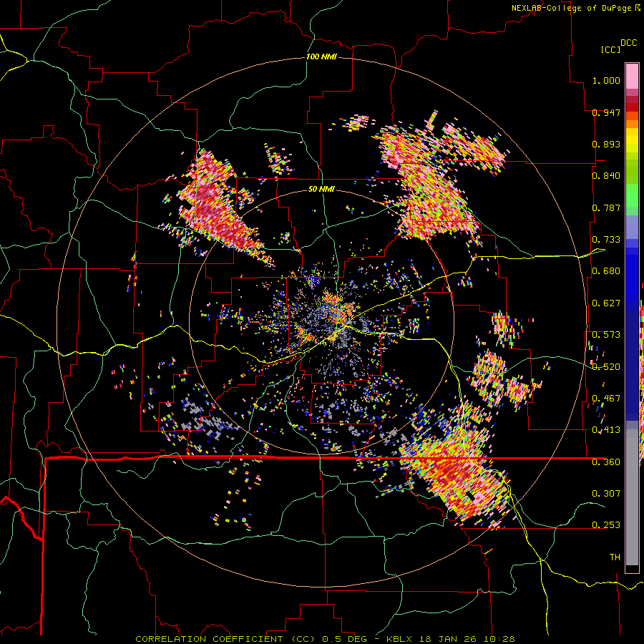644x644 pixels.
Task: Click the TH threshold label
Action: click(615, 557)
